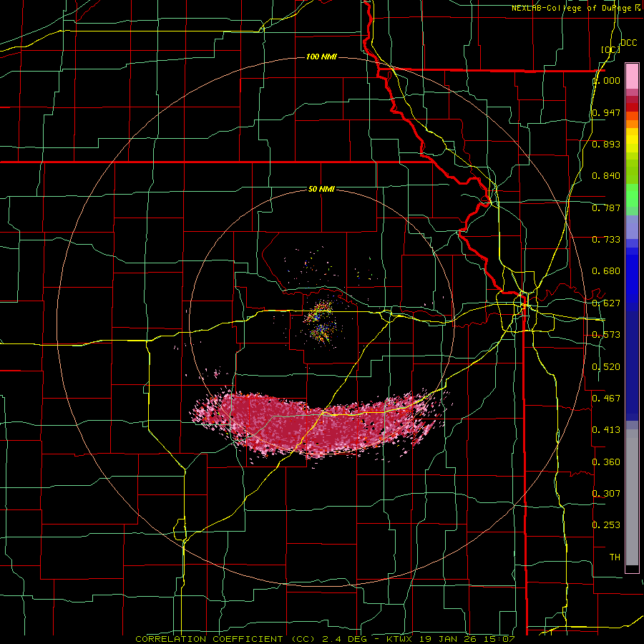Click the 0.947 scale value
Image resolution: width=644 pixels, height=644 pixels.
[606, 112]
